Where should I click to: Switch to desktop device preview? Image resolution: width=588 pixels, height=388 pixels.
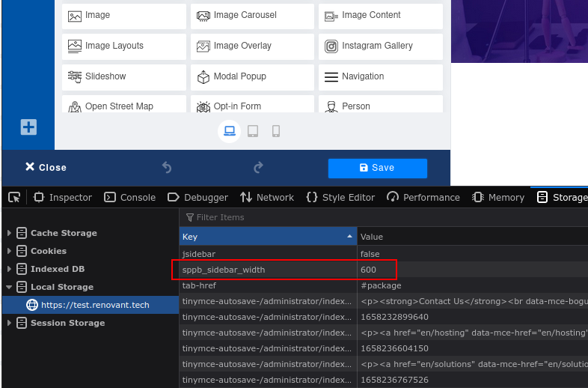(x=230, y=131)
